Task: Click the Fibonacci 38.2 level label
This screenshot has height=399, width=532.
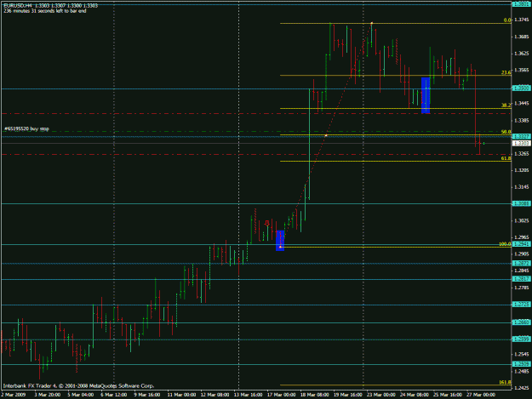Action: coord(506,105)
